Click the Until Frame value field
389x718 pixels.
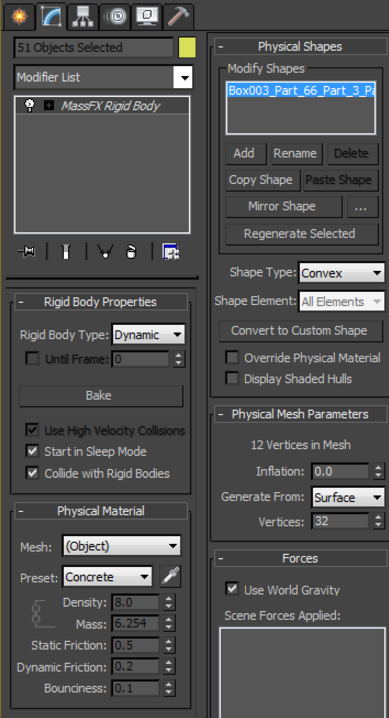click(140, 359)
